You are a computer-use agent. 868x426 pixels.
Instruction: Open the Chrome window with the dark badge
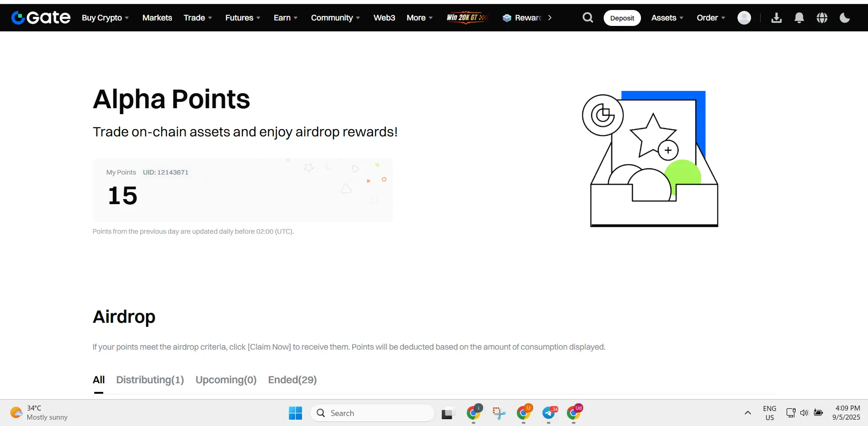click(474, 413)
